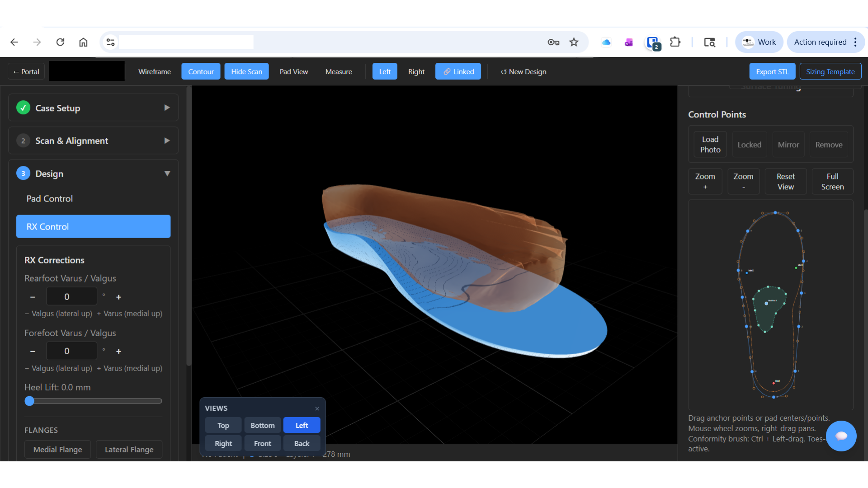Open browser menu via three dots
Viewport: 868px width, 488px height.
coord(855,42)
